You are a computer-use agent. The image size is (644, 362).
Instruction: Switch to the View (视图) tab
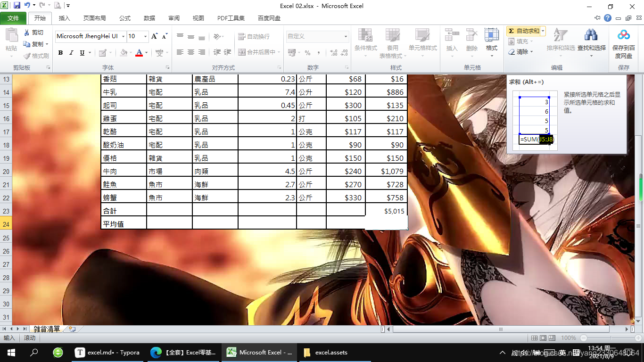pos(198,18)
